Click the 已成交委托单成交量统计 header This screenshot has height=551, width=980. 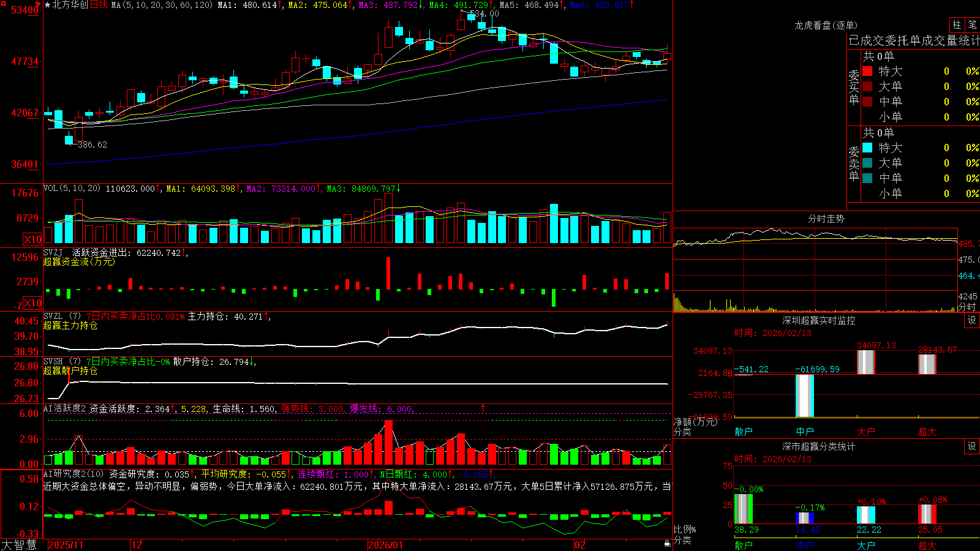click(x=914, y=40)
